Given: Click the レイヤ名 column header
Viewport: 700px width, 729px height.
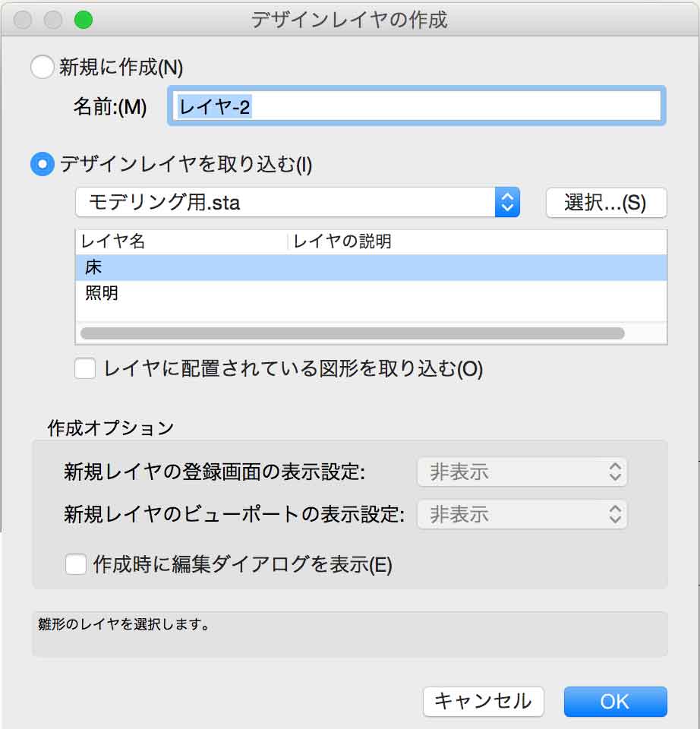Looking at the screenshot, I should [181, 242].
